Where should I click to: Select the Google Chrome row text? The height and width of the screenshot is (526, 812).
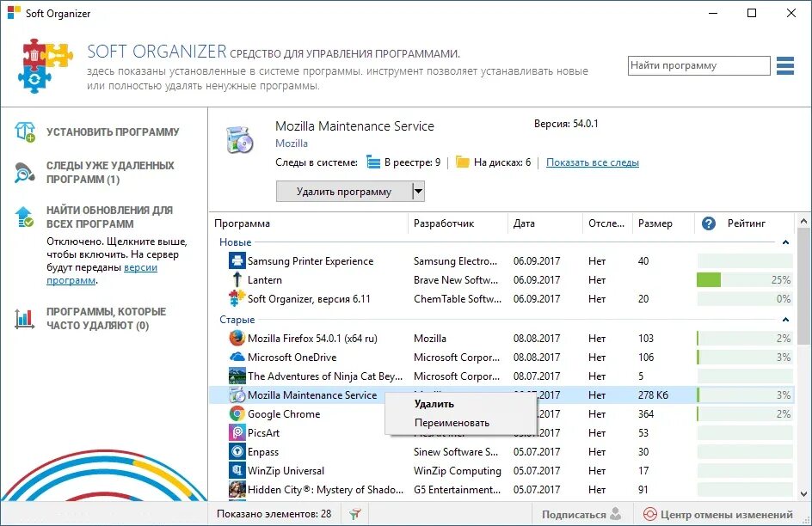(284, 414)
